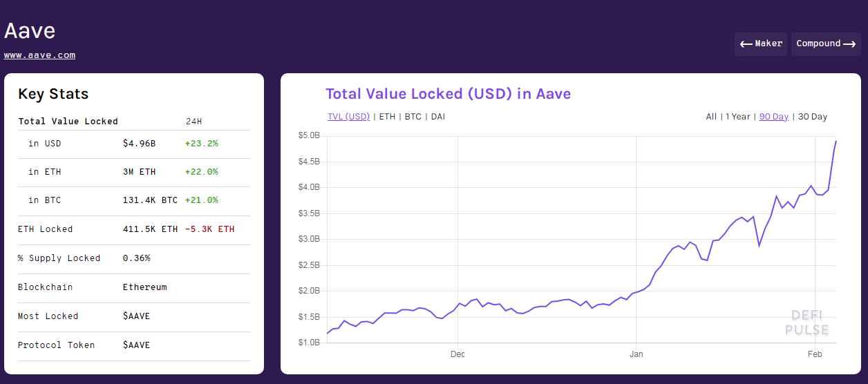Go to previous protocol Maker

tap(760, 44)
